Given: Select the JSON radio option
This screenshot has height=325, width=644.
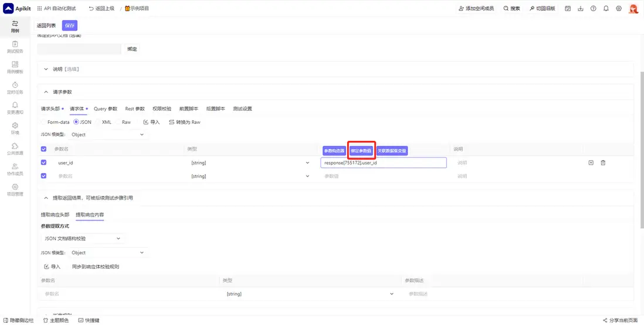Looking at the screenshot, I should [x=76, y=122].
